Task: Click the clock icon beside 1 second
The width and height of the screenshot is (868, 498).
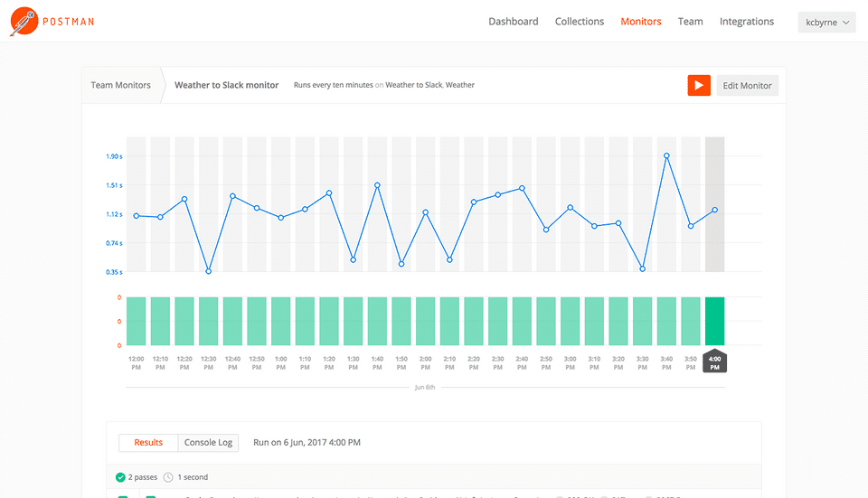Action: point(168,477)
